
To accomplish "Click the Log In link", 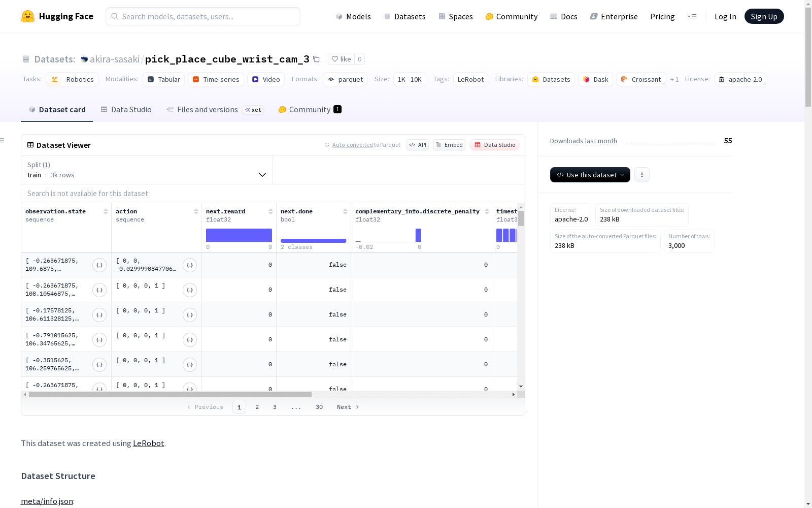I will tap(725, 16).
